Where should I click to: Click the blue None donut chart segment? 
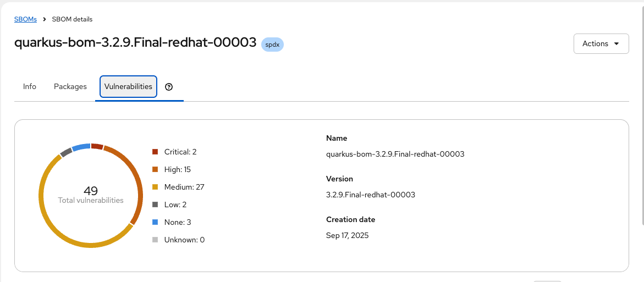pos(81,147)
